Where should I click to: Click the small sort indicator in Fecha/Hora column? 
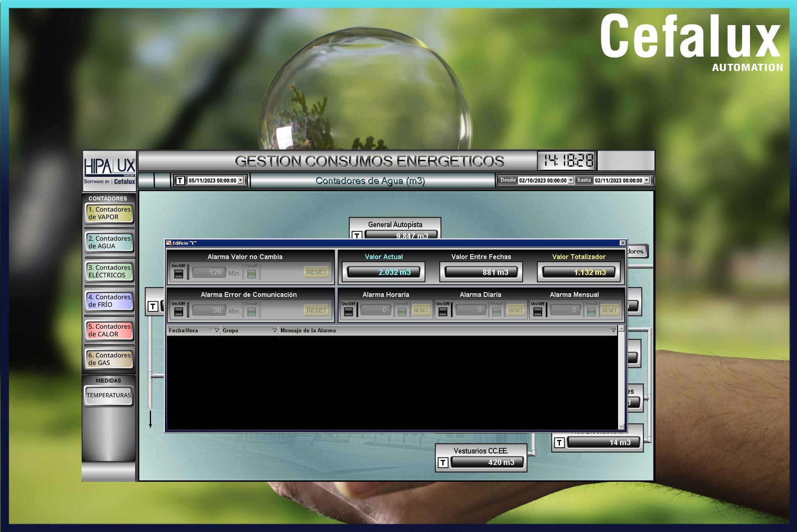click(x=212, y=330)
